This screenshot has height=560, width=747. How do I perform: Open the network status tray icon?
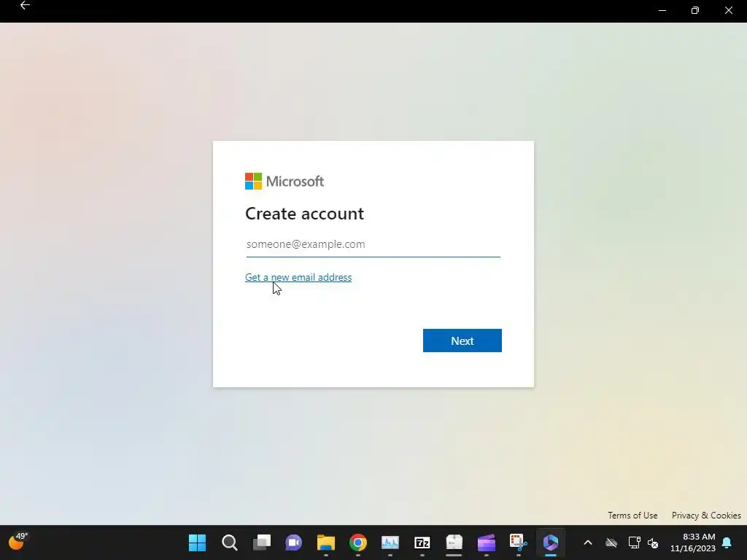pyautogui.click(x=634, y=542)
